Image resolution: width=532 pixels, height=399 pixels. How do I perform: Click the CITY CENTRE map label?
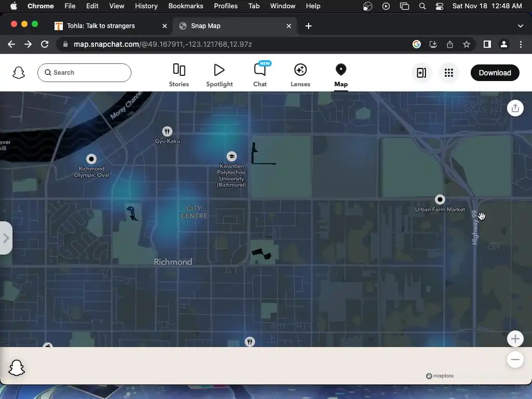point(194,212)
